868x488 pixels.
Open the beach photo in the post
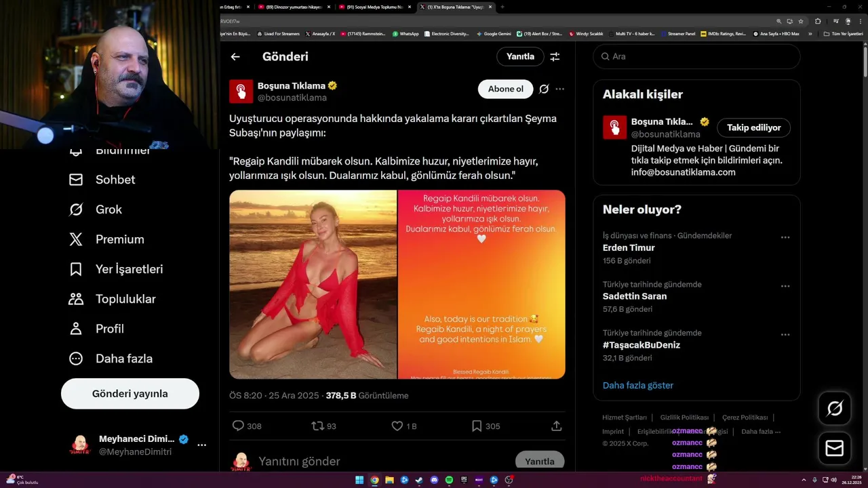(x=313, y=284)
